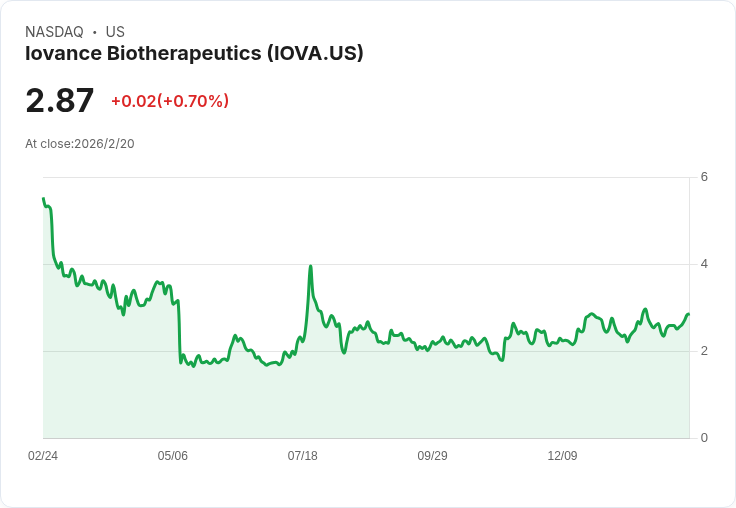Click the US market label
This screenshot has height=508, width=736.
pyautogui.click(x=115, y=32)
